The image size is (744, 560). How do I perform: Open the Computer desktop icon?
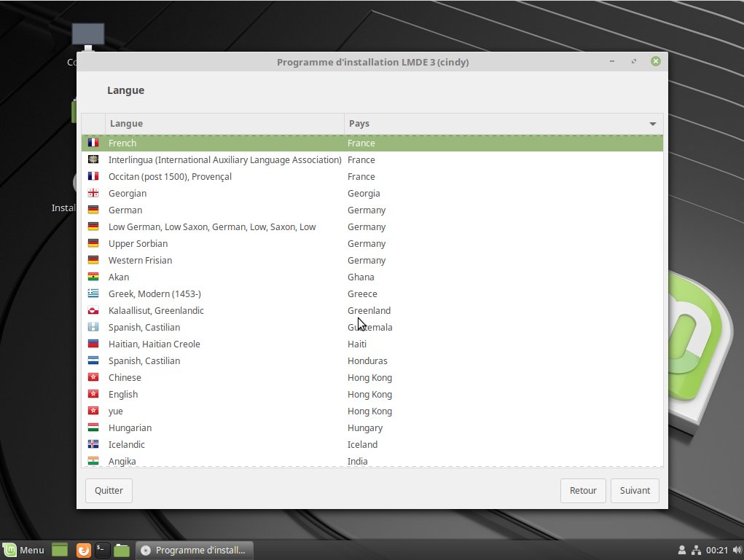pyautogui.click(x=87, y=38)
